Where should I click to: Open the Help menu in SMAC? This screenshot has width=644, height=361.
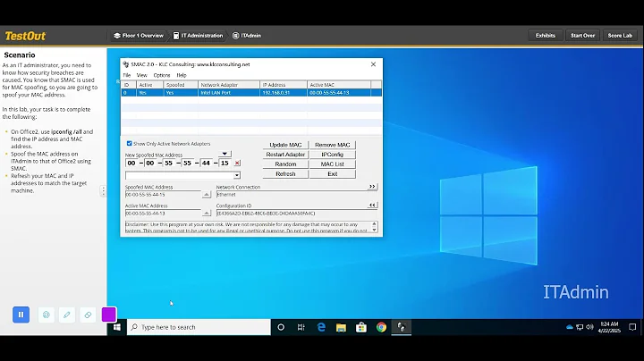(x=181, y=75)
